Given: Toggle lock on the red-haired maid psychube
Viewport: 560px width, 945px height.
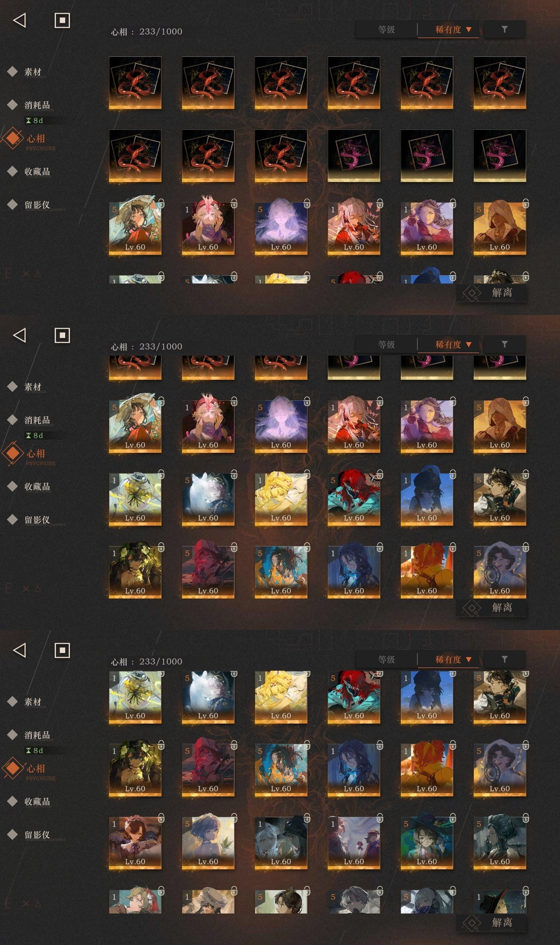Looking at the screenshot, I should point(161,817).
